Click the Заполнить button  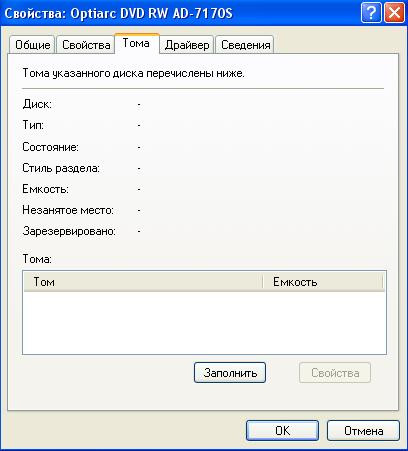click(230, 373)
